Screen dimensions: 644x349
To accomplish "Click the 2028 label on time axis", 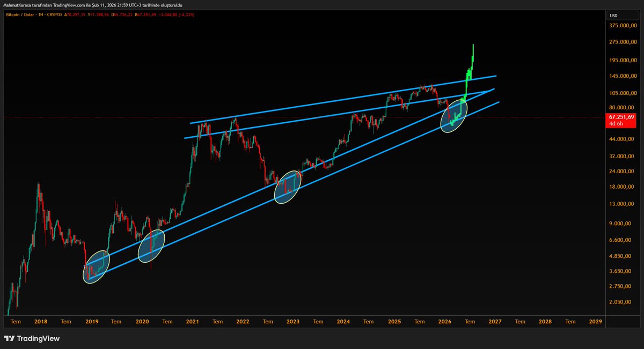I will point(545,322).
